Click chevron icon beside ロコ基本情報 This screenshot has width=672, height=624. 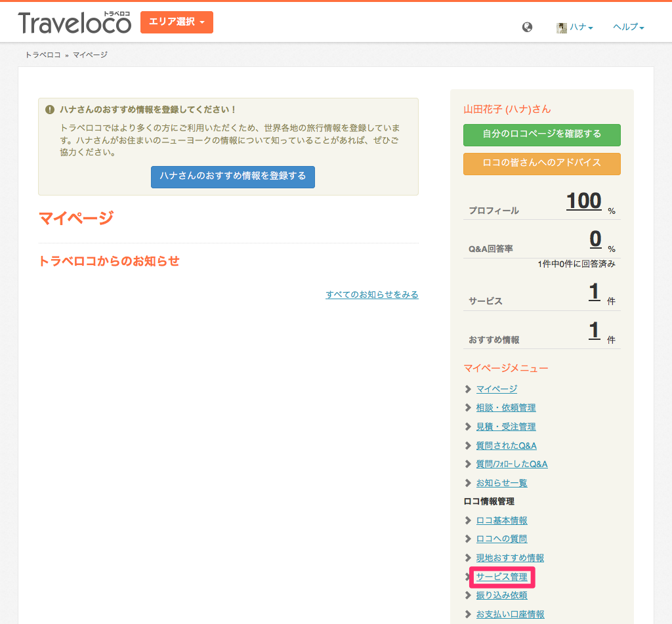point(468,520)
